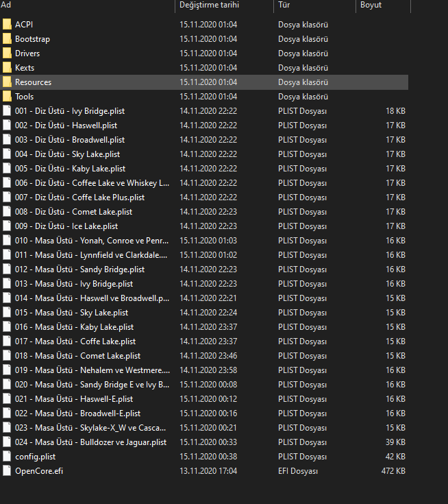
Task: Click the config.plist file icon
Action: pyautogui.click(x=7, y=457)
